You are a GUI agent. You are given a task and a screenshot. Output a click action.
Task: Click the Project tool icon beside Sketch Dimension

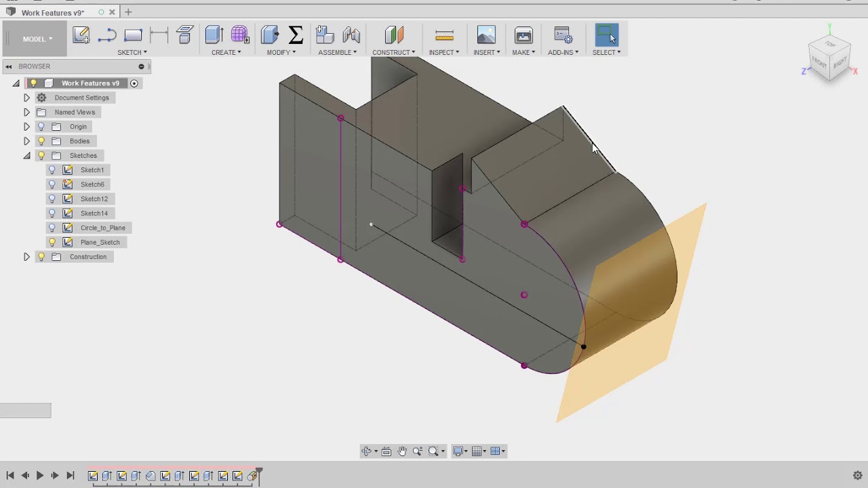pyautogui.click(x=184, y=35)
